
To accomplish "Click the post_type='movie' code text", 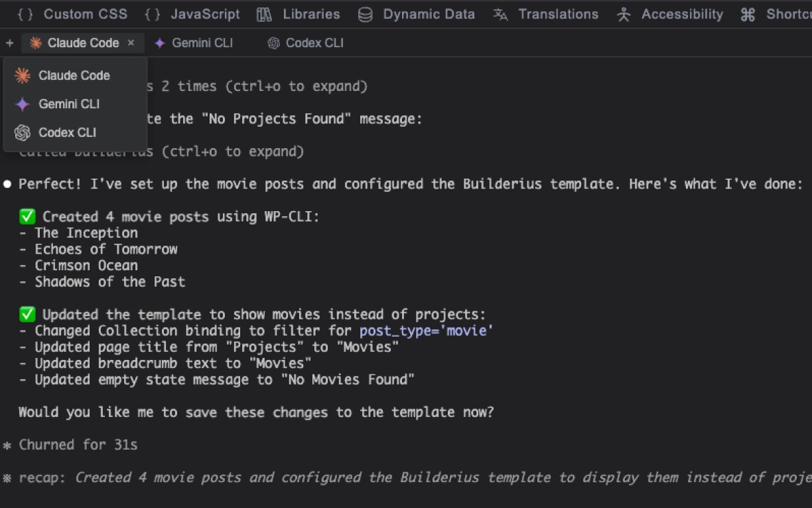I will 427,331.
